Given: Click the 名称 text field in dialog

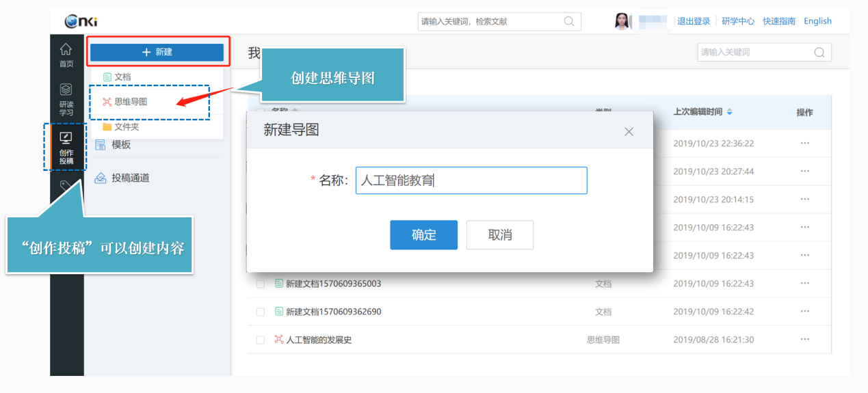Looking at the screenshot, I should point(471,180).
